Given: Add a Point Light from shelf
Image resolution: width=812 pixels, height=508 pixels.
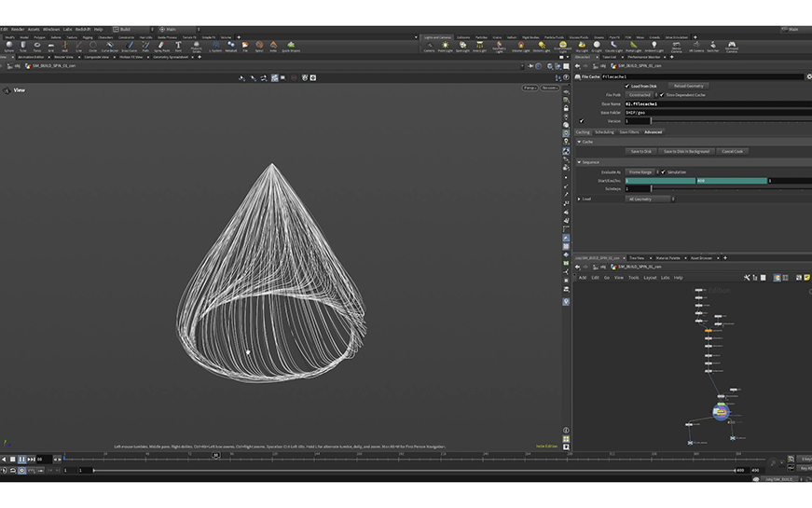Looking at the screenshot, I should [445, 46].
